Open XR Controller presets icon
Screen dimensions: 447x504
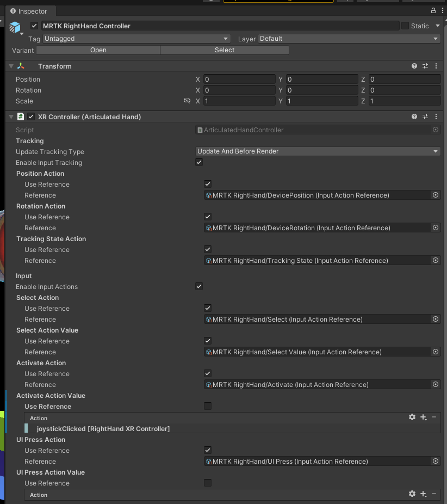[425, 116]
